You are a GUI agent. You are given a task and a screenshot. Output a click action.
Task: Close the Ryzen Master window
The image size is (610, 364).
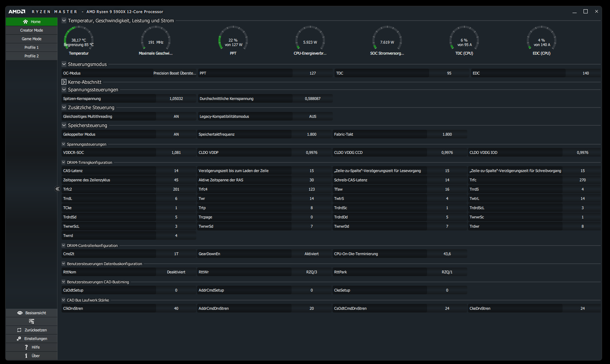(x=597, y=11)
